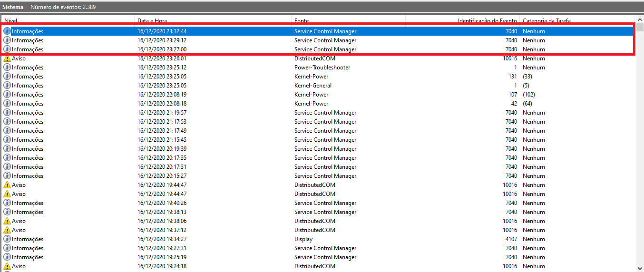
Task: Select event ID 107 cell
Action: [513, 95]
